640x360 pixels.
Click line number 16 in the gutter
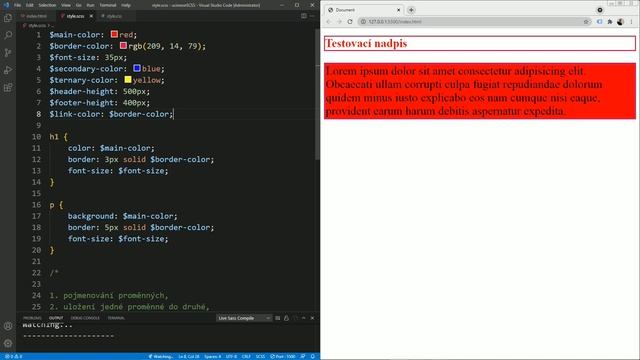point(36,205)
